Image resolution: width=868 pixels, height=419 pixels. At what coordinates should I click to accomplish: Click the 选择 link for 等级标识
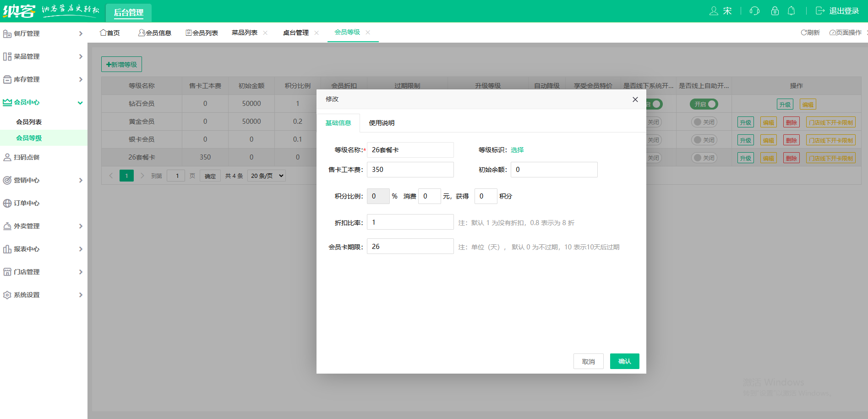pos(517,150)
